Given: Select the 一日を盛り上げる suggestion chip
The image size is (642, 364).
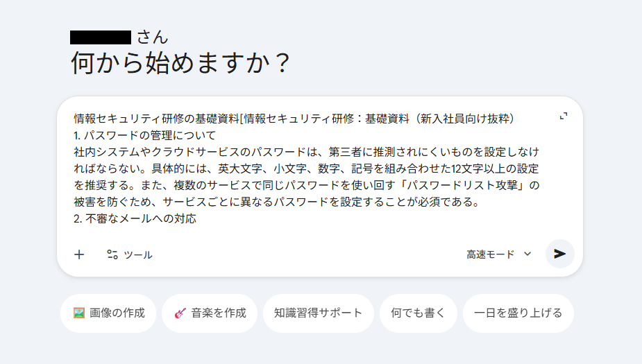Looking at the screenshot, I should [x=518, y=313].
